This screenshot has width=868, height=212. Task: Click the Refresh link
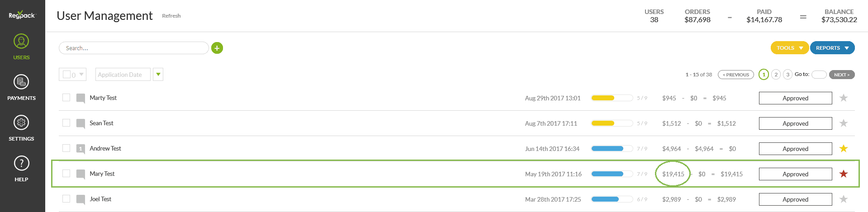(171, 16)
